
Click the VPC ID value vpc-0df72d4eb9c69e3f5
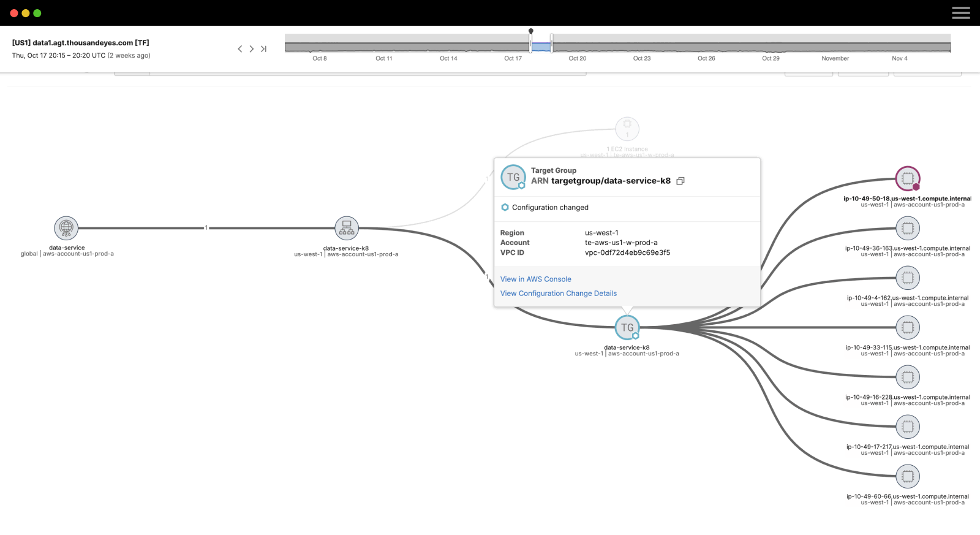627,252
